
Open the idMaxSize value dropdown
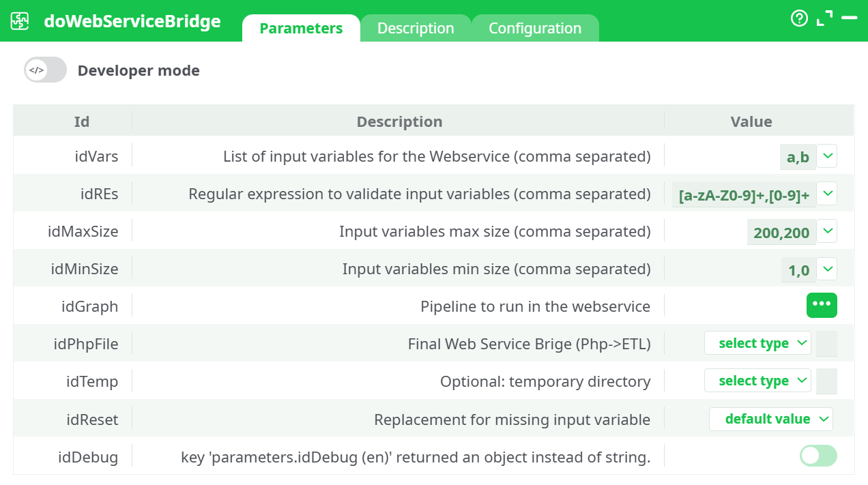tap(826, 231)
